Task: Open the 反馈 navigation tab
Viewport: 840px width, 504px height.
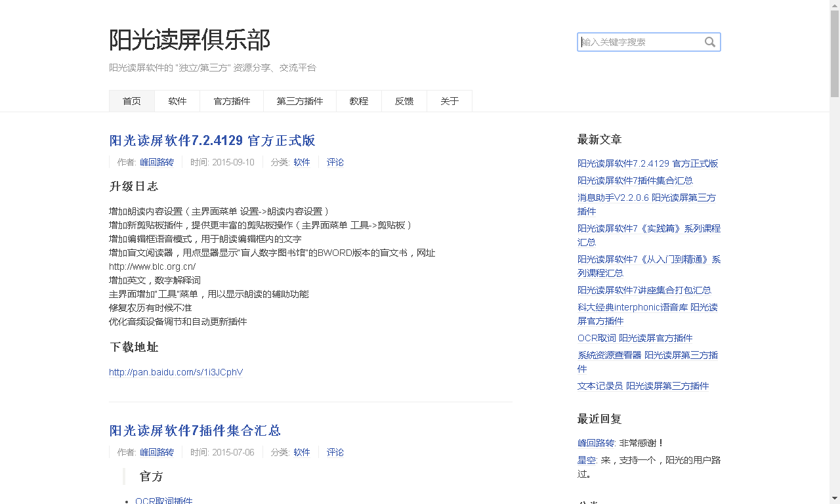Action: click(404, 101)
